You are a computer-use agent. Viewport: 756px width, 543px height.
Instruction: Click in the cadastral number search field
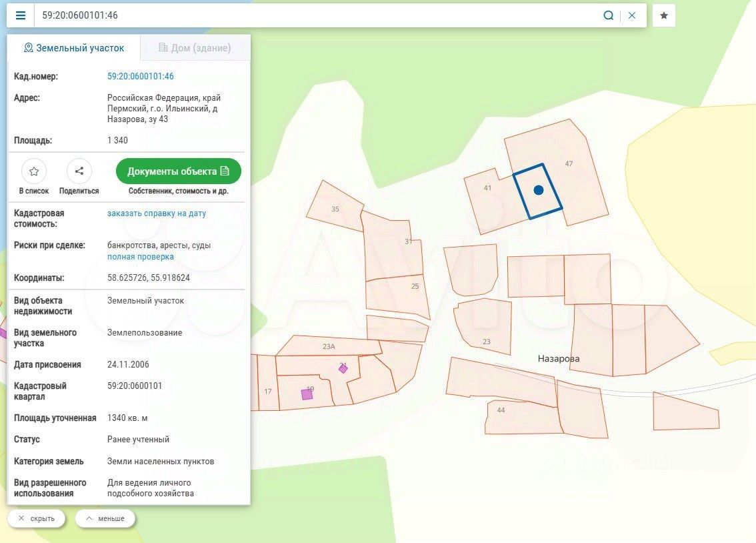(313, 15)
